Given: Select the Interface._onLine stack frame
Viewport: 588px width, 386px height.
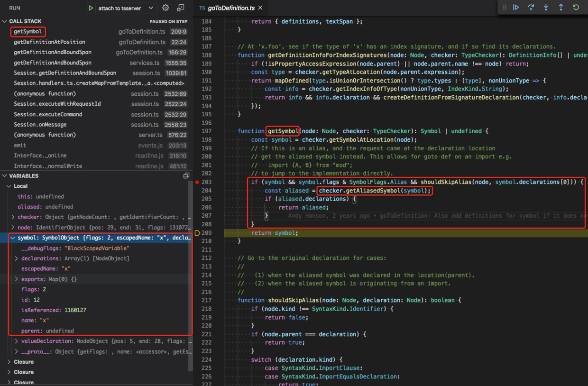Looking at the screenshot, I should coord(97,156).
